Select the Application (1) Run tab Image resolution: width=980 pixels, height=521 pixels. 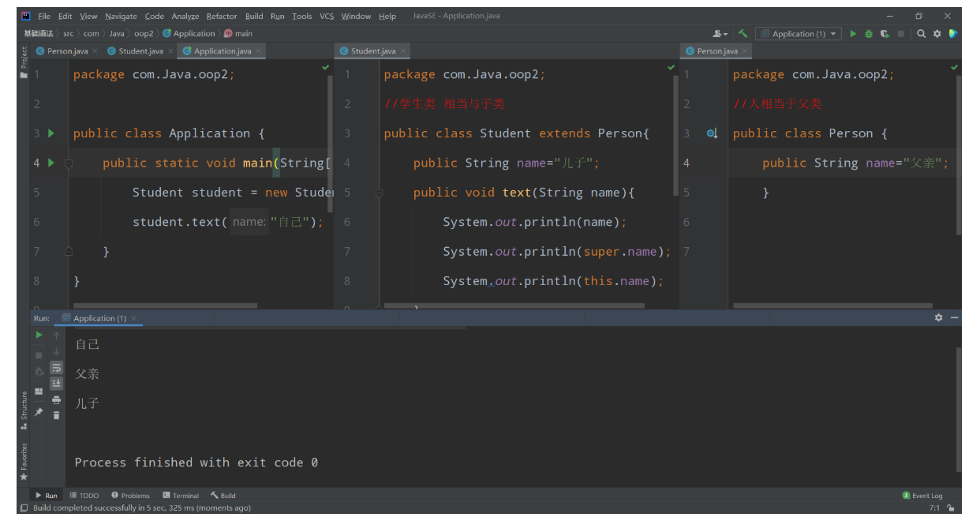[x=99, y=318]
